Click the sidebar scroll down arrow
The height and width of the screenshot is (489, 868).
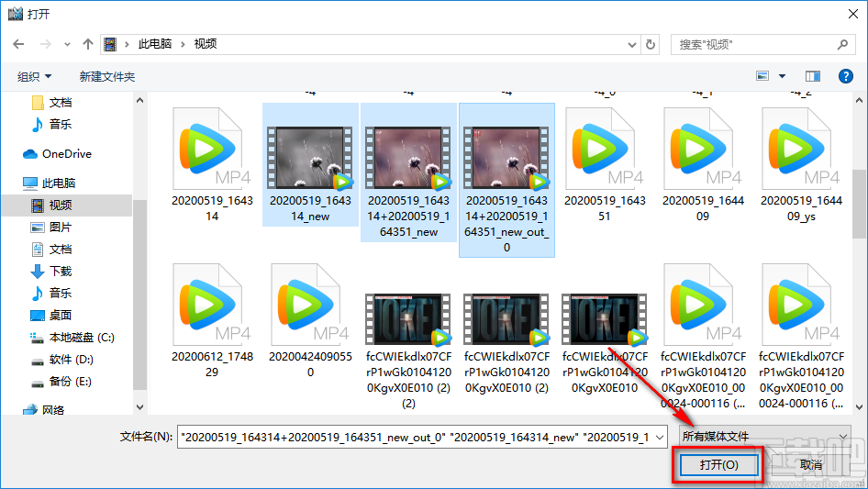[x=139, y=407]
